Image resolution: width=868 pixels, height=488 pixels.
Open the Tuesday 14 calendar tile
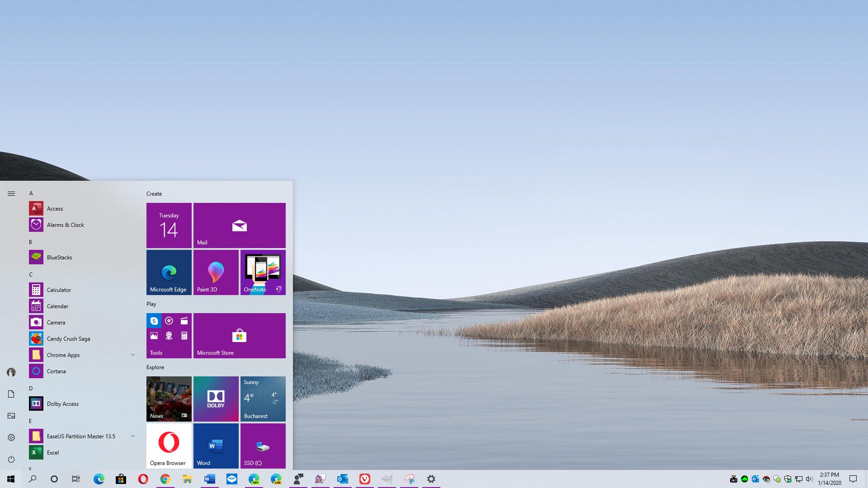tap(169, 225)
